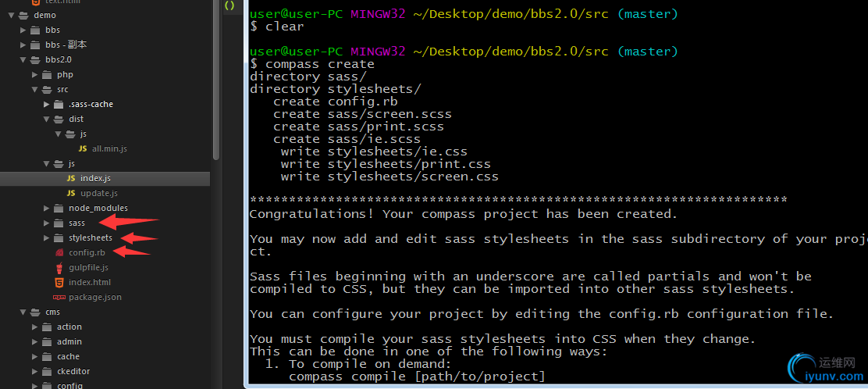
Task: Select the ckeditor folder label
Action: click(73, 371)
